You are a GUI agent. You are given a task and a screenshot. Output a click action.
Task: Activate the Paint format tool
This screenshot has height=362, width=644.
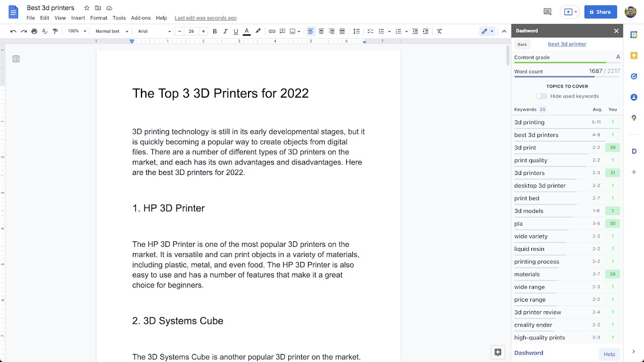55,31
